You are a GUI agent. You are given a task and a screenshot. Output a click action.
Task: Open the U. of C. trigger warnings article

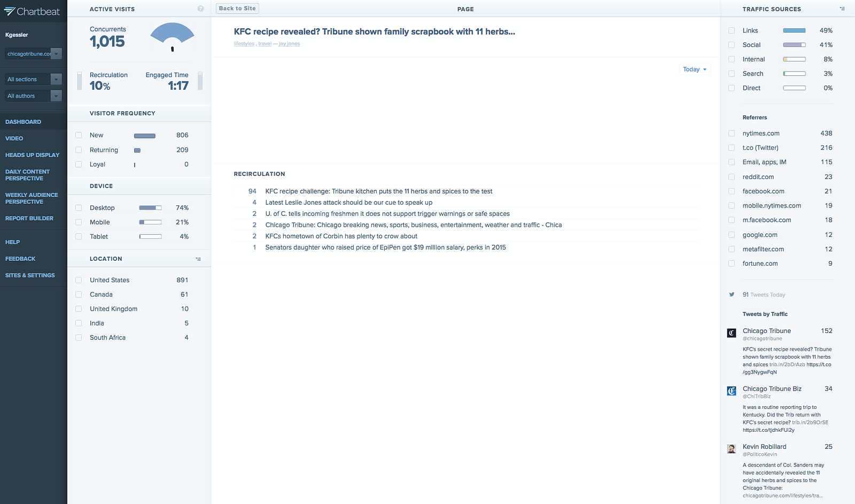(x=387, y=214)
